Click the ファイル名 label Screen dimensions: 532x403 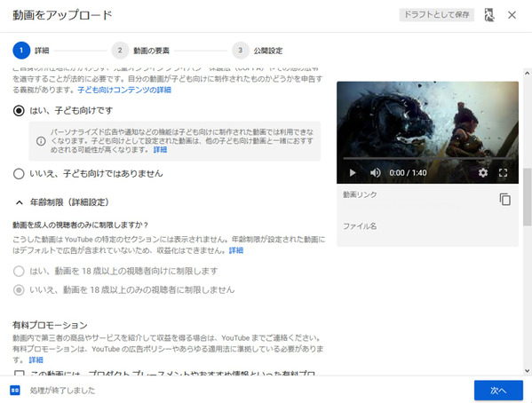pyautogui.click(x=360, y=226)
